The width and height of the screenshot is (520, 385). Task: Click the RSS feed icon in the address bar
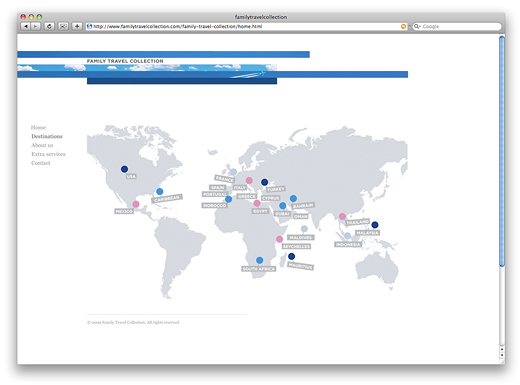click(403, 26)
